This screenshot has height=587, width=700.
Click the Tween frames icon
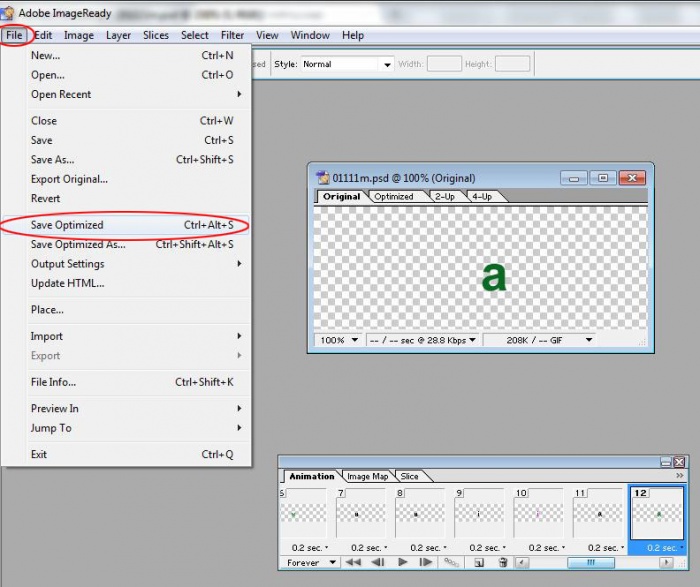pos(451,563)
